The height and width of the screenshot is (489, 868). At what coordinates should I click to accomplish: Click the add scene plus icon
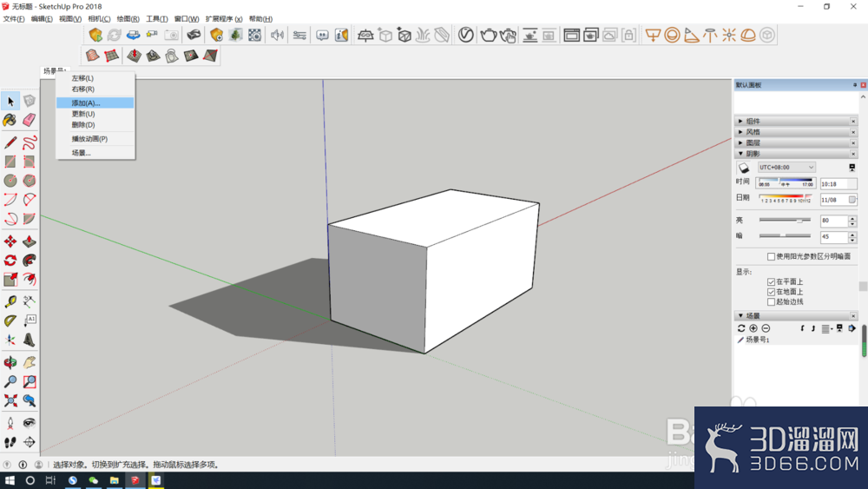tap(753, 328)
